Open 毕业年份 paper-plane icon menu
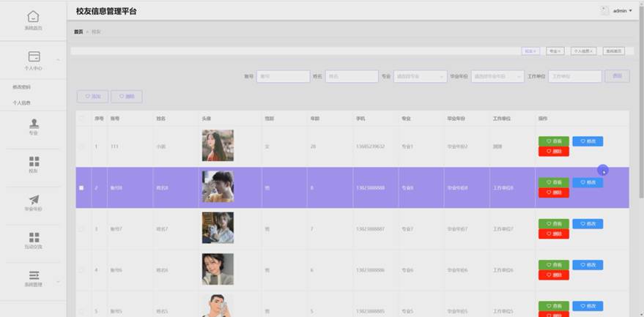 click(x=34, y=200)
